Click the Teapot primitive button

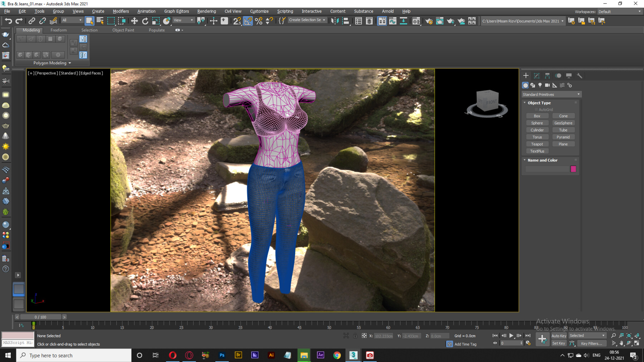click(x=537, y=144)
